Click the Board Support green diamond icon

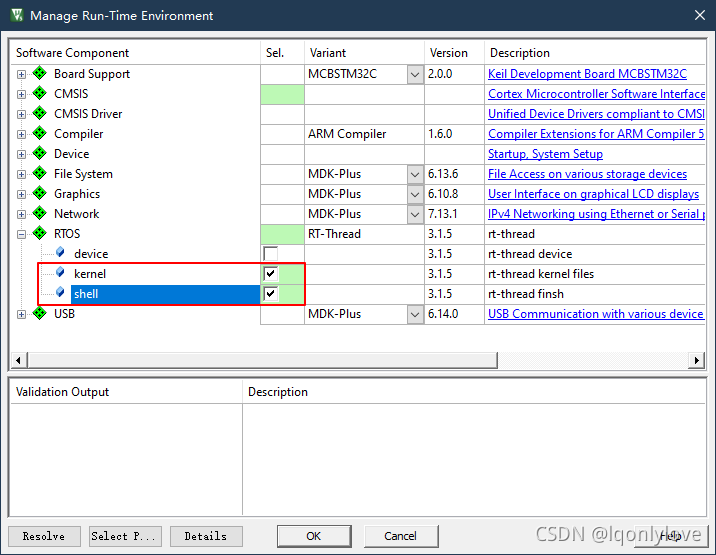point(40,73)
